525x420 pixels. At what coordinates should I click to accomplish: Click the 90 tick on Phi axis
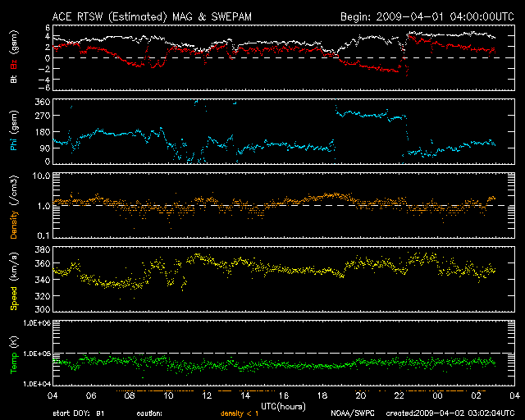point(45,148)
